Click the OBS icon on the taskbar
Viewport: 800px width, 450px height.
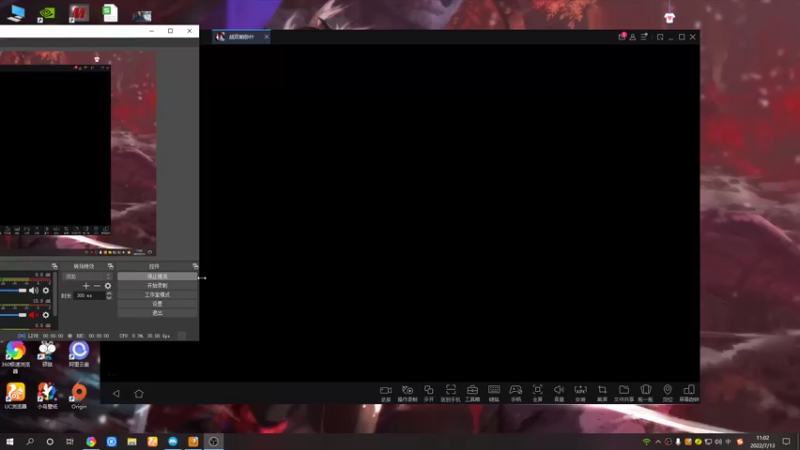(213, 441)
